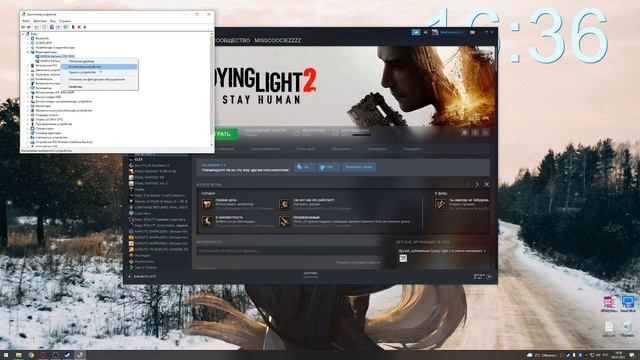Image resolution: width=640 pixels, height=360 pixels.
Task: Open the MISSCOOCIEZZZZ profile tab in Steam
Action: (x=278, y=40)
